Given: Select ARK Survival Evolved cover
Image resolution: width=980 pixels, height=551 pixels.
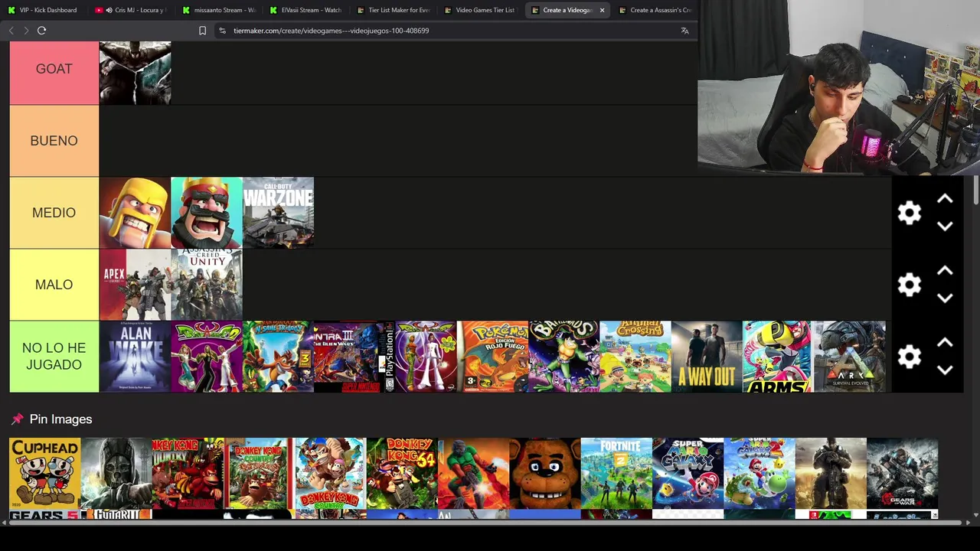Looking at the screenshot, I should pos(850,357).
